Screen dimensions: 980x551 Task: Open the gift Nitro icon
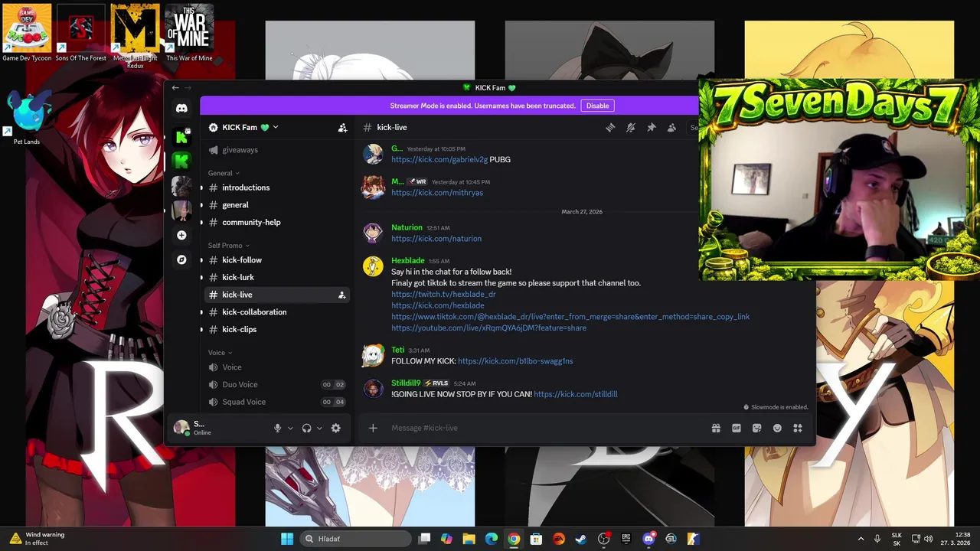pos(716,428)
